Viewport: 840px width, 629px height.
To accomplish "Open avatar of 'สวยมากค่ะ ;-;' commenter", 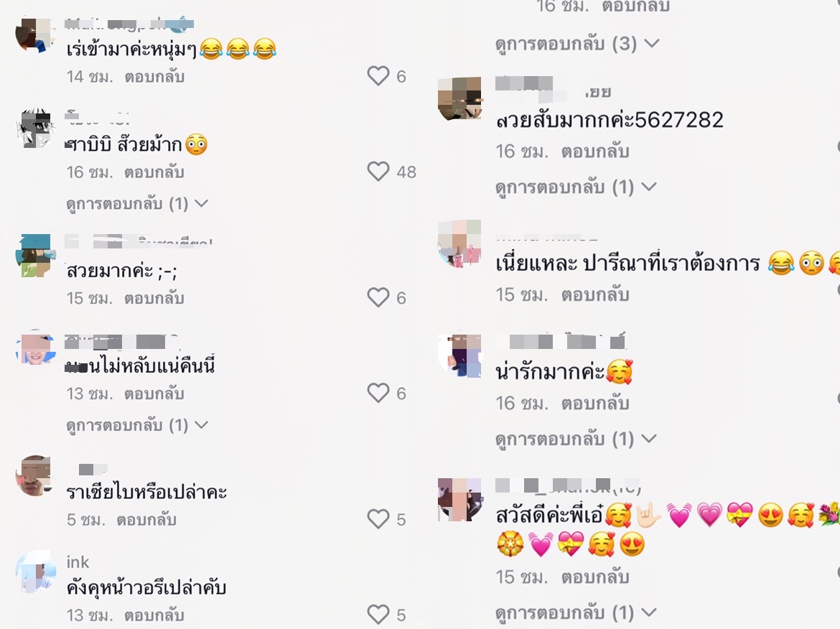I will 36,255.
